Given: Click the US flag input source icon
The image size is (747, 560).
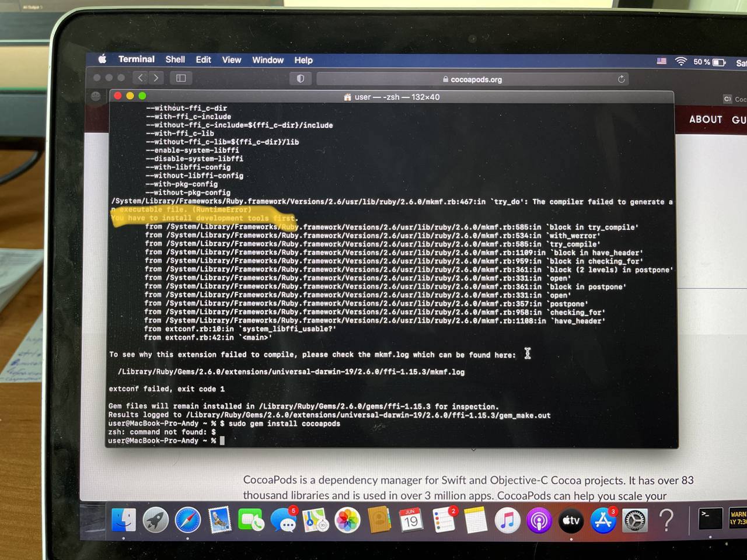Looking at the screenshot, I should 662,61.
